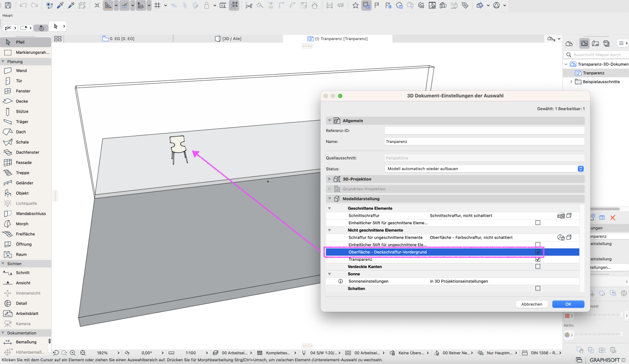Open scale 1:100 selector in status bar
The width and height of the screenshot is (629, 364).
click(191, 353)
